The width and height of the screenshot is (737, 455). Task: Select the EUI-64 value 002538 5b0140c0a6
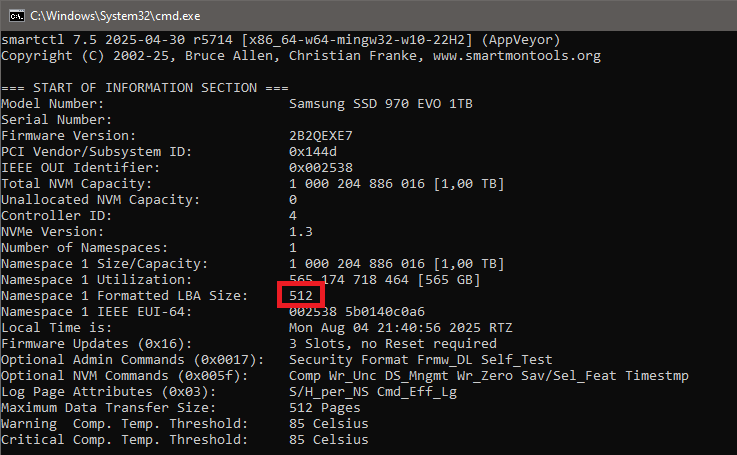click(357, 312)
